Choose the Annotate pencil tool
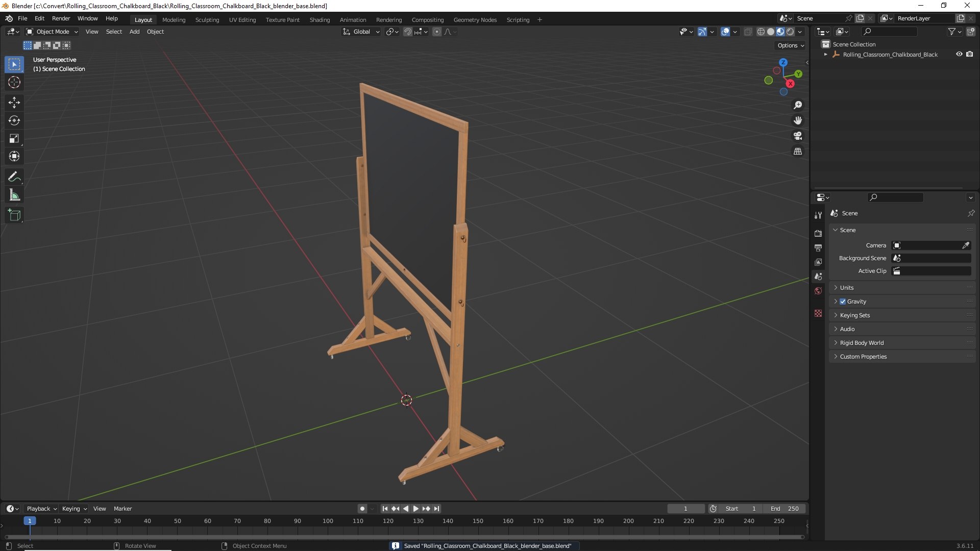 click(x=14, y=177)
